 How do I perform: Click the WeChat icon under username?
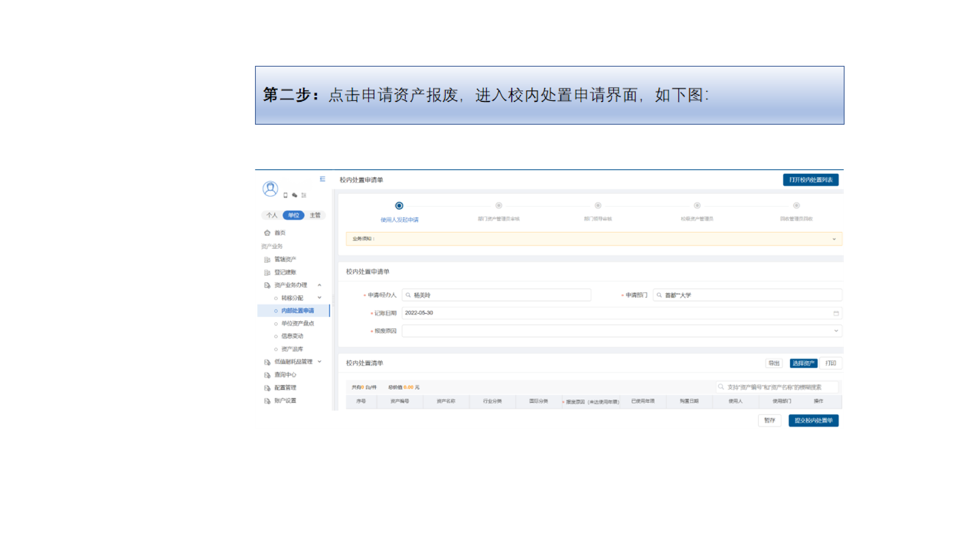[x=294, y=195]
